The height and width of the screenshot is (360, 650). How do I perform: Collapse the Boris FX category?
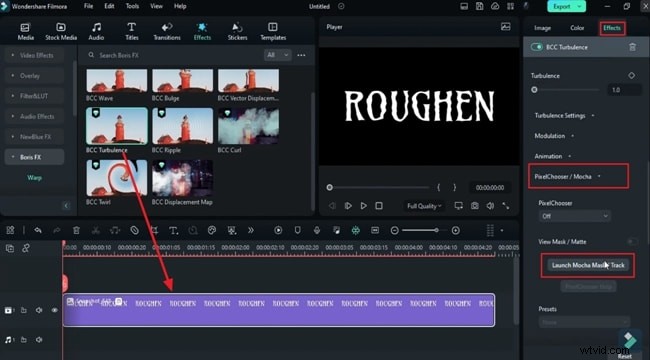(x=34, y=157)
